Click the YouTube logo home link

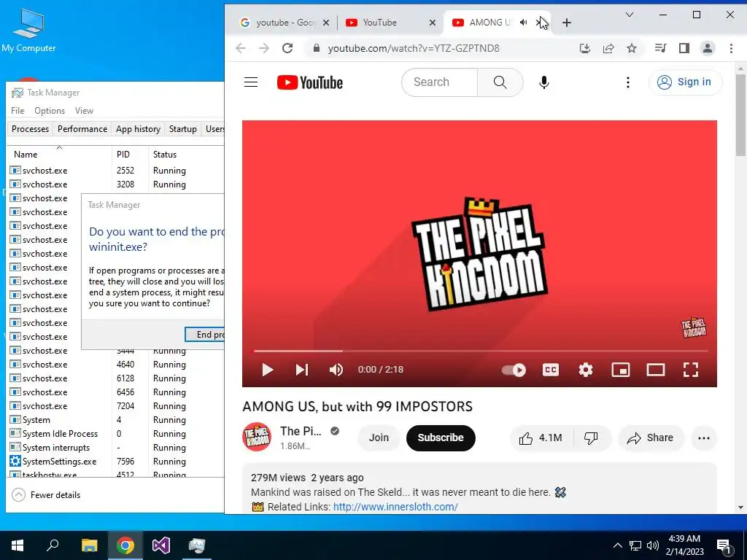pyautogui.click(x=309, y=82)
